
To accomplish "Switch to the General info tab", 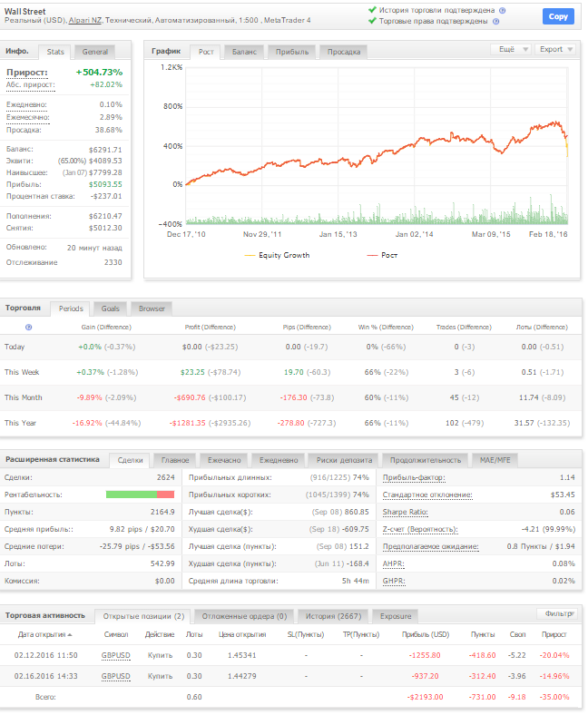I will pyautogui.click(x=95, y=52).
